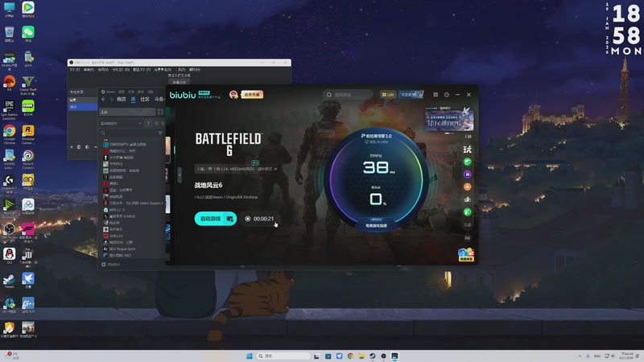The height and width of the screenshot is (362, 644).
Task: Click the FAQ icon in biubiu sidebar
Action: pyautogui.click(x=468, y=238)
